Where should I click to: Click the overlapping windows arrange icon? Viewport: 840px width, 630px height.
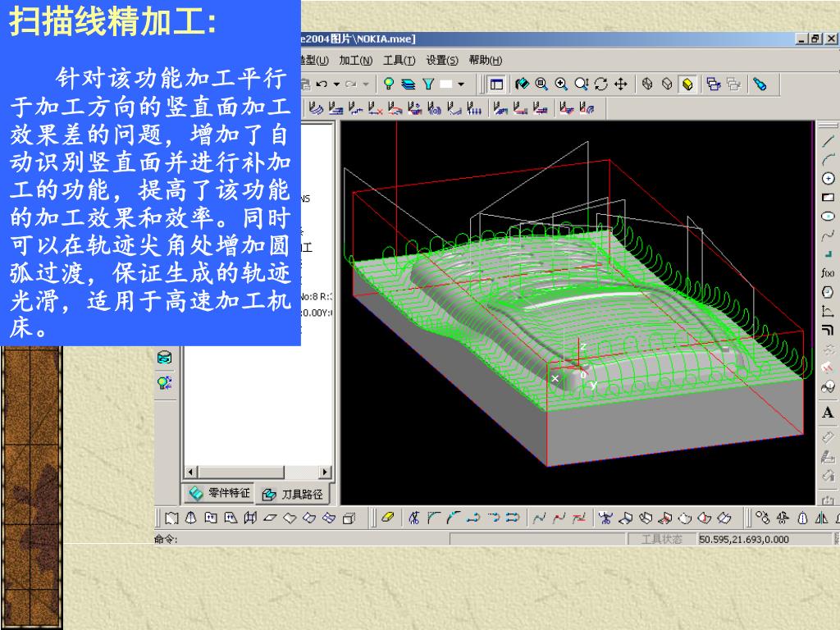tap(714, 84)
